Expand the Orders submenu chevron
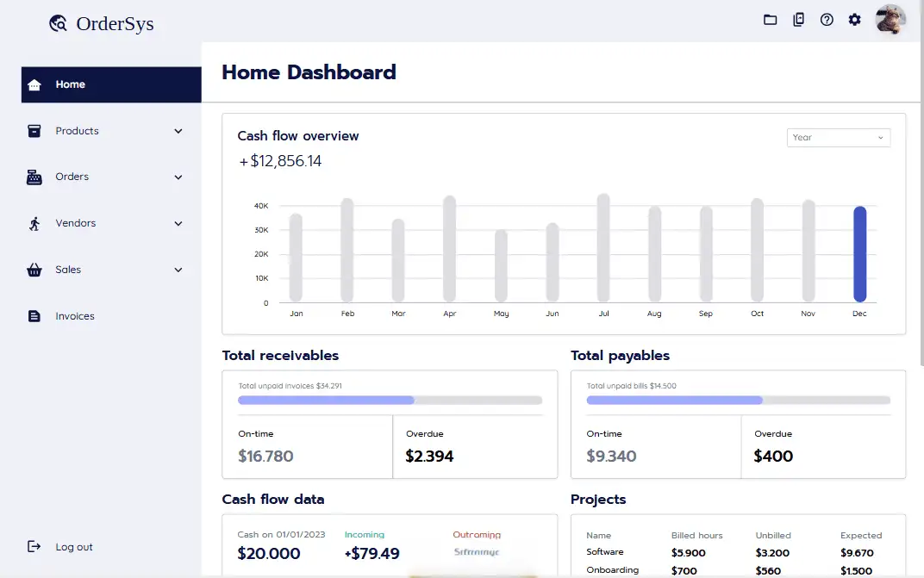The image size is (924, 578). pos(178,177)
